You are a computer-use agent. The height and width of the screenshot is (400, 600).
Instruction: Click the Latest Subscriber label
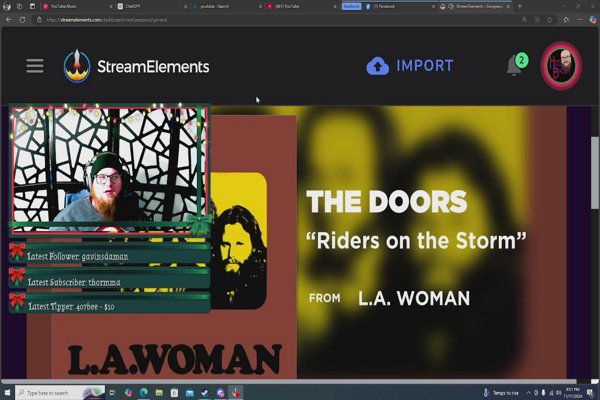tap(74, 282)
